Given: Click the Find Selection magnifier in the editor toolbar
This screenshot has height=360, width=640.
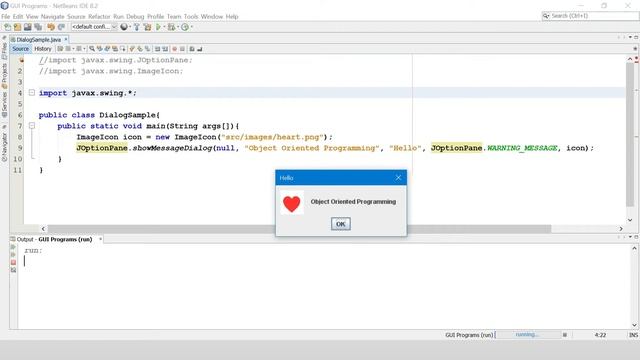Looking at the screenshot, I should point(92,49).
